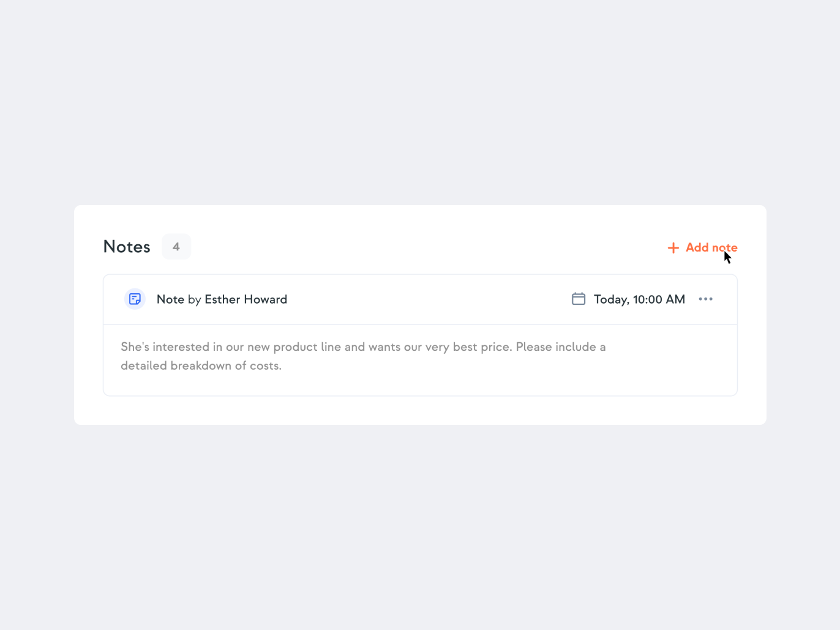
Task: Click the word "costs" ending the note
Action: [x=265, y=366]
